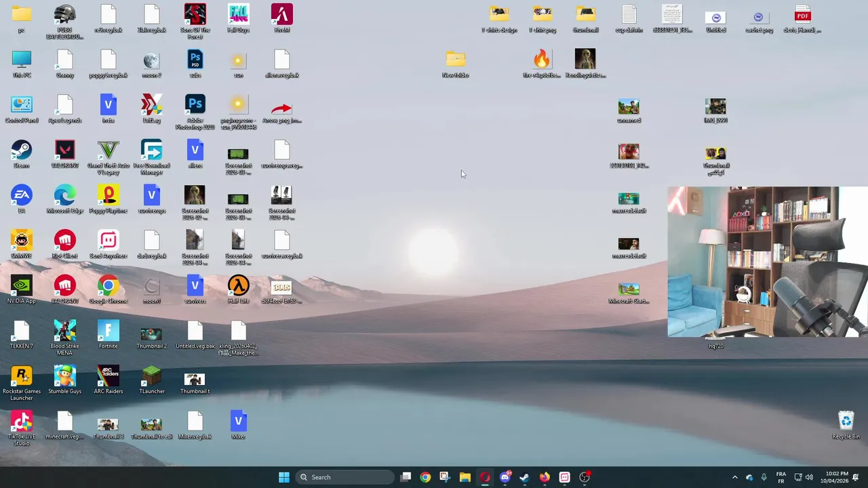Select the Free Download Manager shortcut
Screen dimensions: 868x488
(151, 157)
